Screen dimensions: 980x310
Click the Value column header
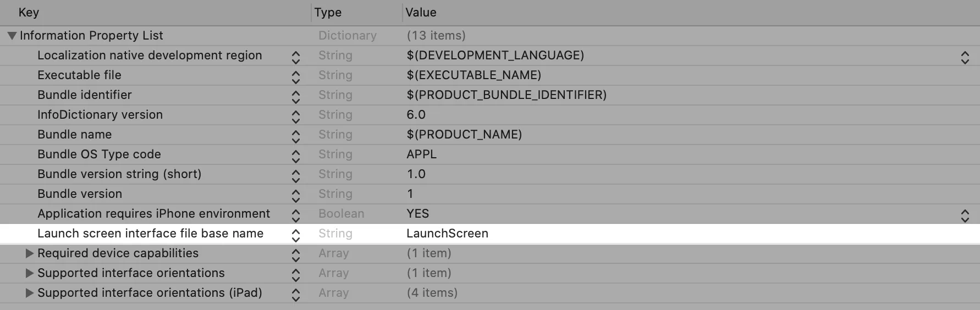(421, 12)
